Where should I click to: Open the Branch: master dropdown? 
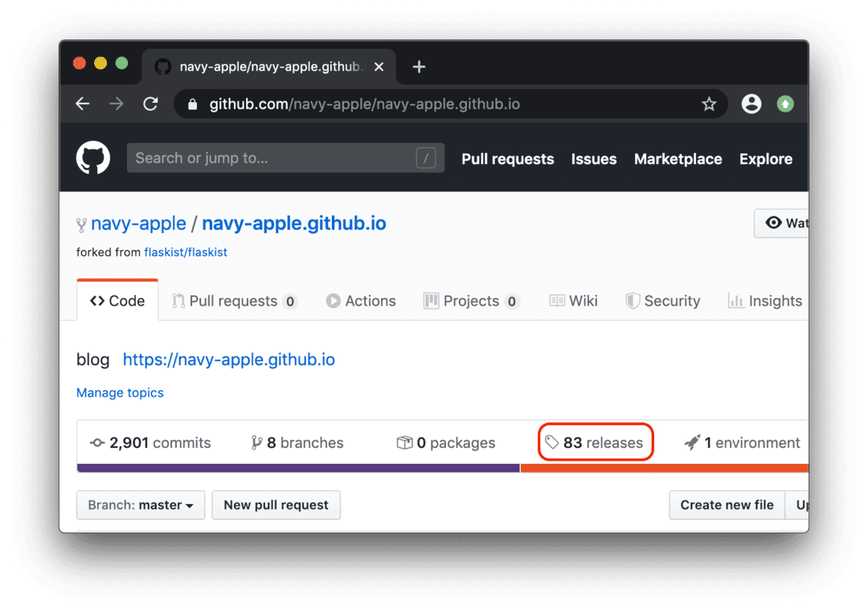[140, 505]
